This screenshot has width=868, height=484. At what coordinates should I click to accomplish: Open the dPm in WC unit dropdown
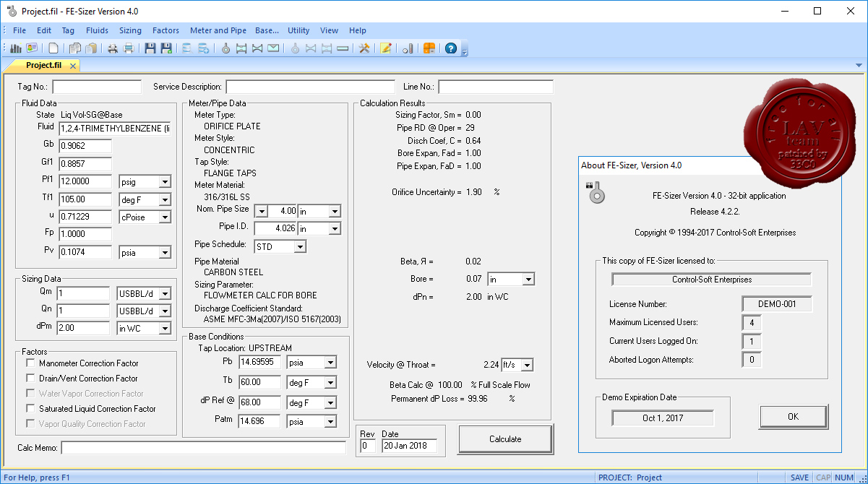[165, 329]
